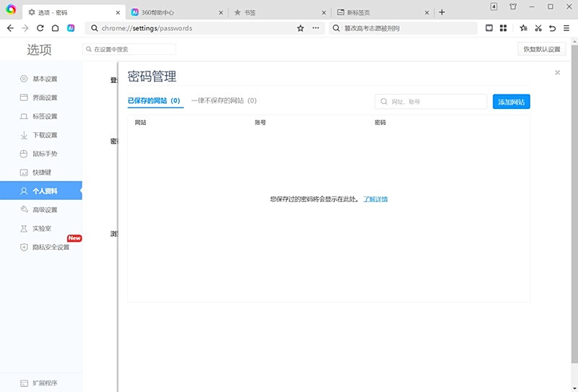Click the 恢复默认设置 button
This screenshot has width=578, height=392.
542,49
